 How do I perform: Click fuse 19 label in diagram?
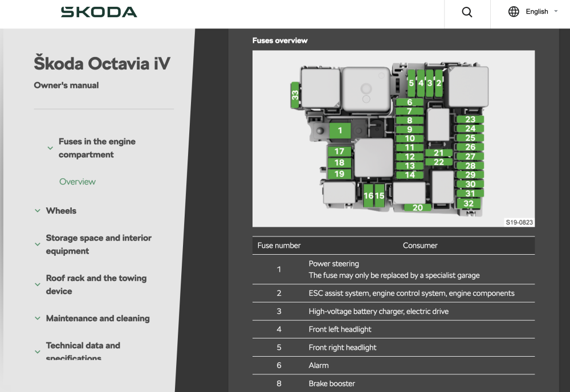(x=339, y=174)
